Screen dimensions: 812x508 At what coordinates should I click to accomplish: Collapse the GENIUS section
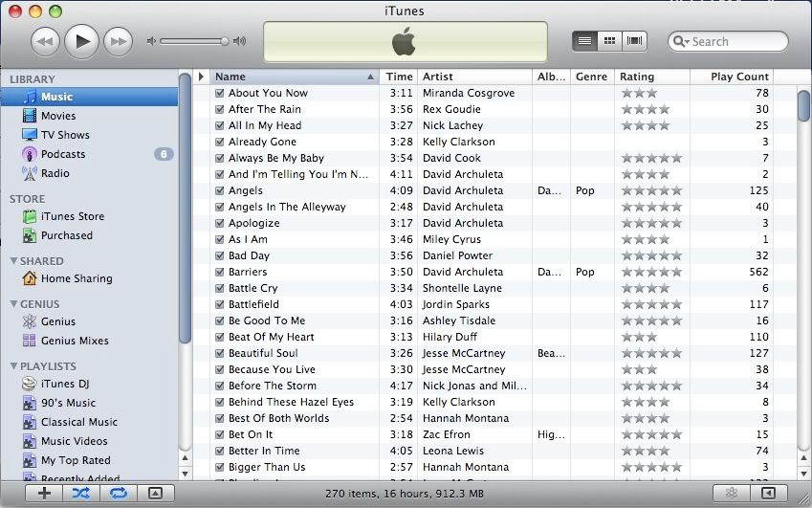coord(14,304)
